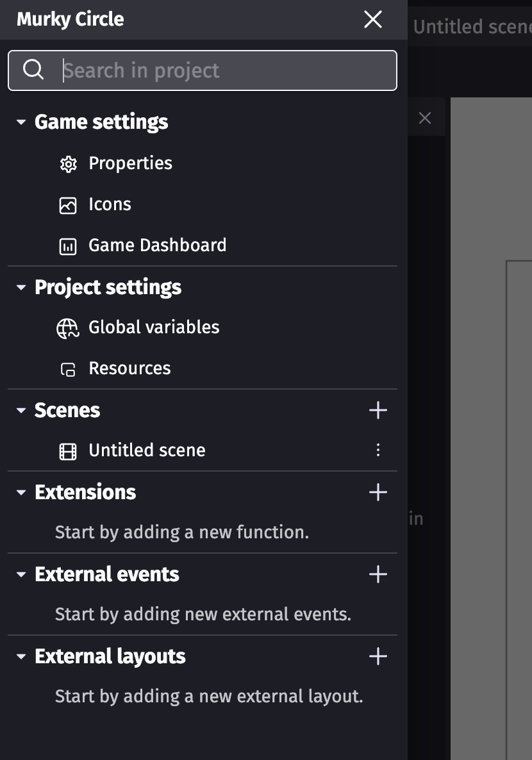Add a new external layout with plus
This screenshot has width=532, height=760.
(378, 656)
